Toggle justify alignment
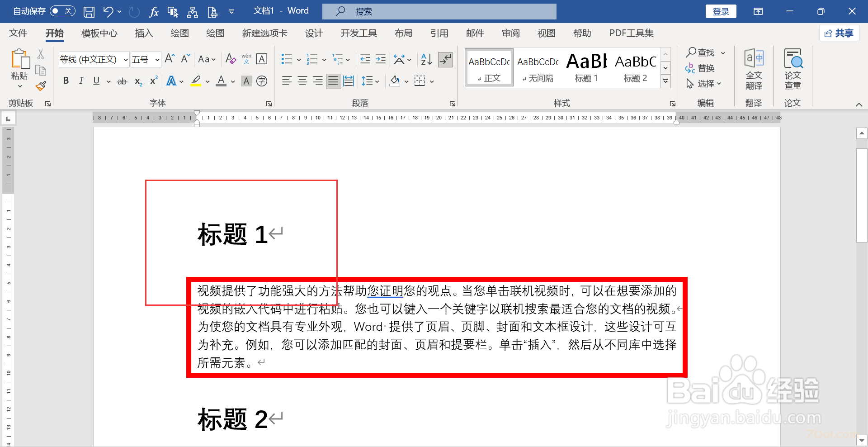868x447 pixels. (333, 81)
